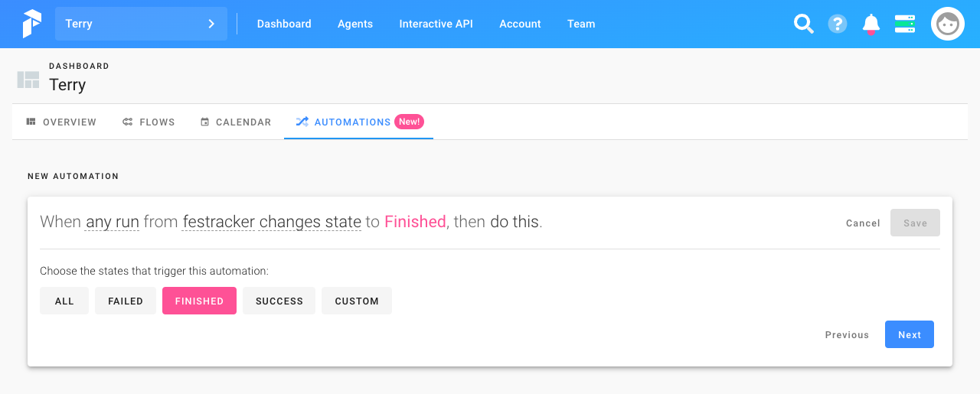Image resolution: width=980 pixels, height=394 pixels.
Task: Expand the Terry tenant switcher
Action: click(141, 24)
